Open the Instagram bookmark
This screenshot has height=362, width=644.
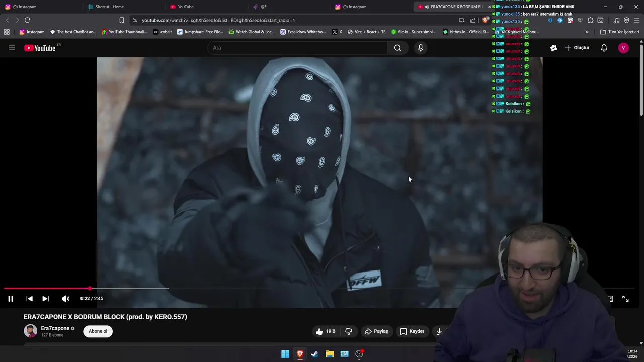[x=32, y=32]
